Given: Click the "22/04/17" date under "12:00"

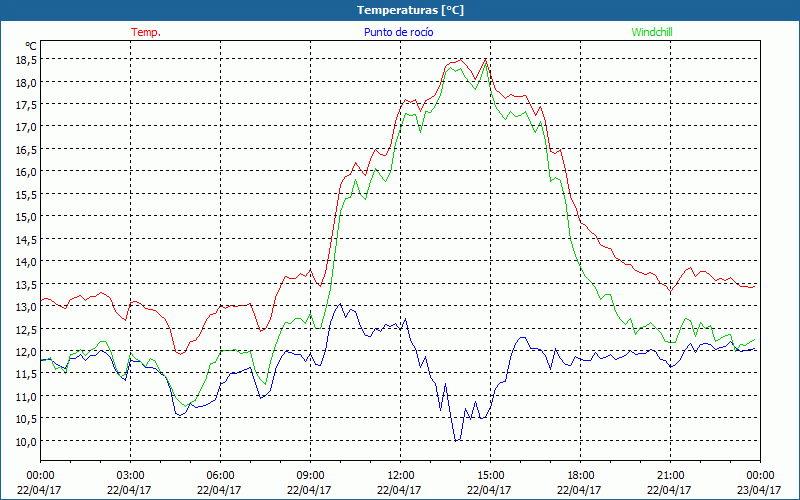Looking at the screenshot, I should pos(399,490).
